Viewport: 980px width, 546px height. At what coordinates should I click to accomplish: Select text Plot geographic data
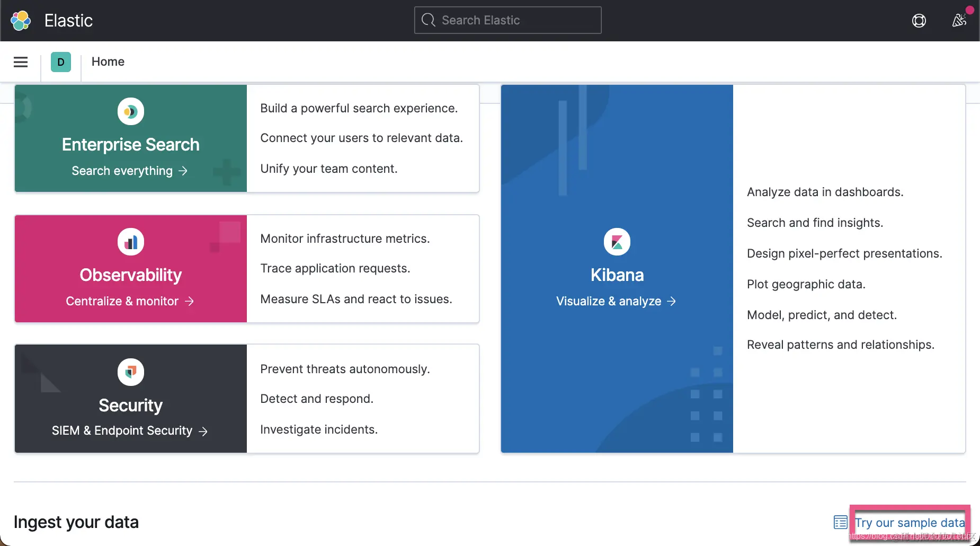(806, 284)
